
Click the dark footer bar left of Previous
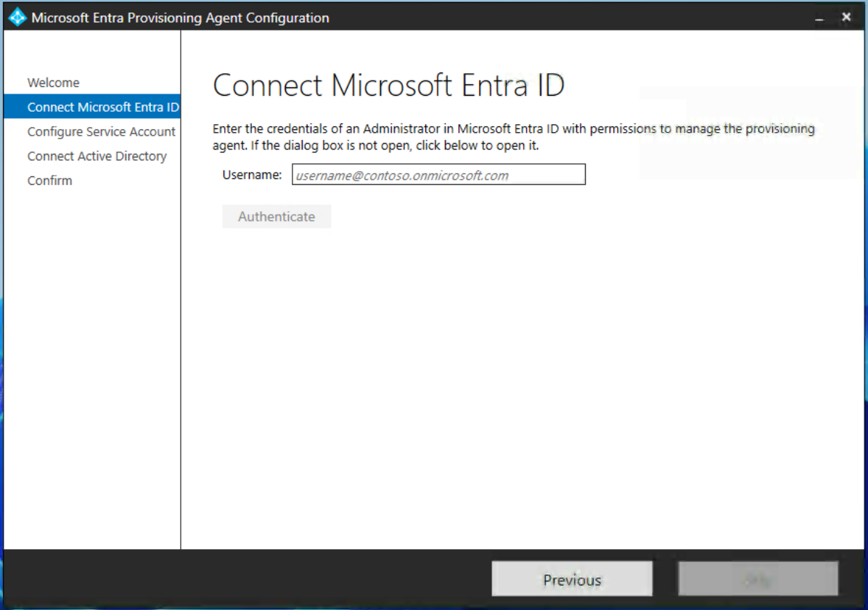tap(247, 580)
